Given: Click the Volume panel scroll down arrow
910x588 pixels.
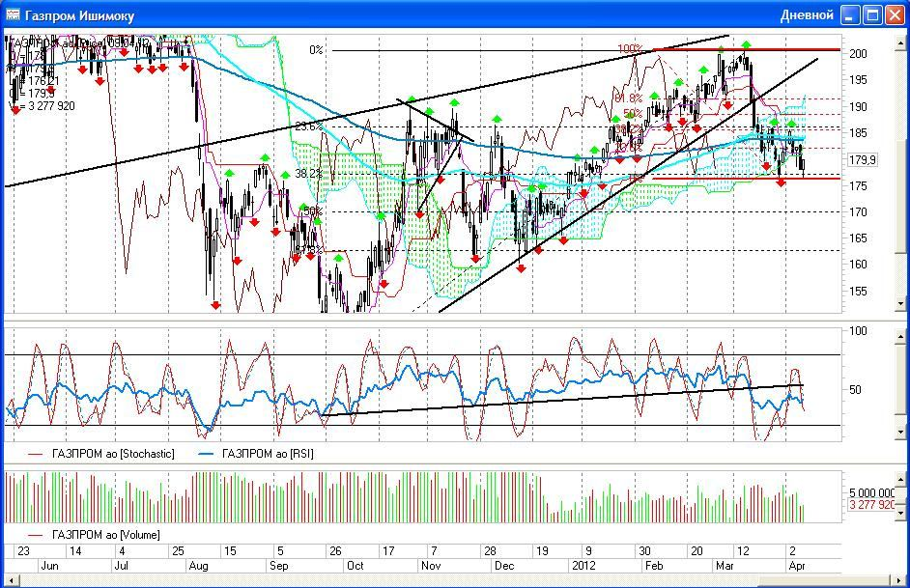Looking at the screenshot, I should pos(900,513).
